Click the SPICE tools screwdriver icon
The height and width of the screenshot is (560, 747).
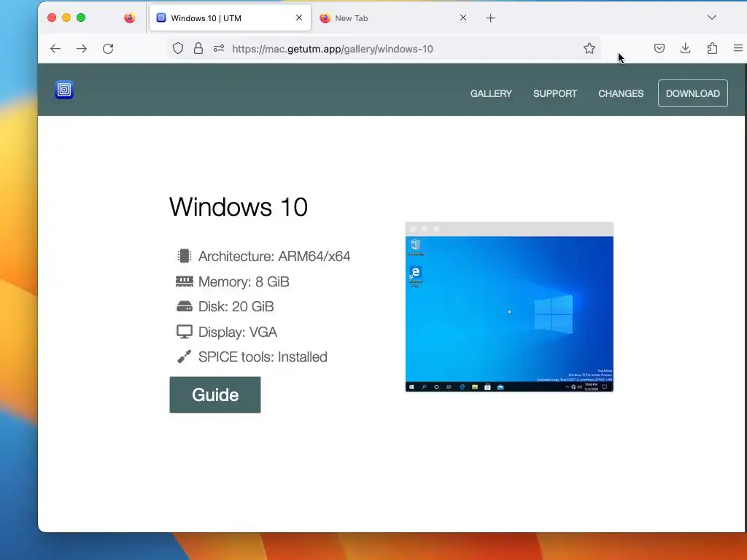185,356
